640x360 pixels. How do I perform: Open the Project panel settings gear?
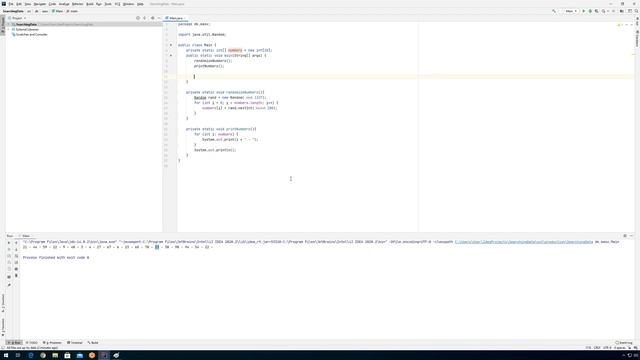[153, 18]
